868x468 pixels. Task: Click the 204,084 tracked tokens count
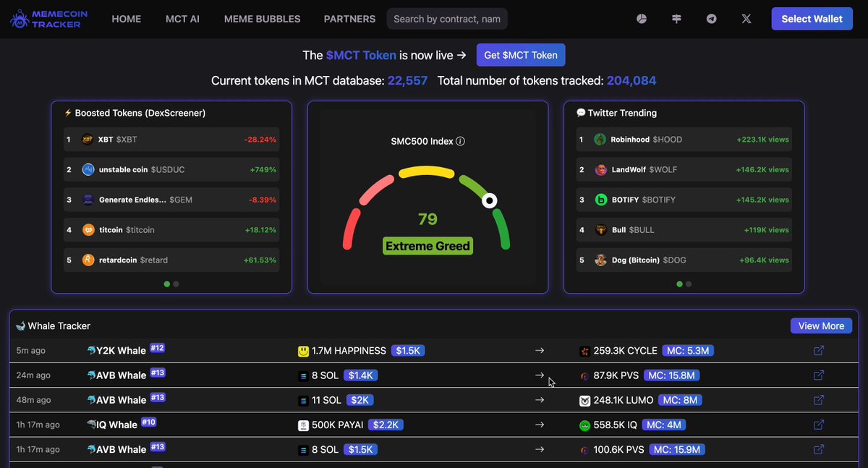(x=631, y=81)
